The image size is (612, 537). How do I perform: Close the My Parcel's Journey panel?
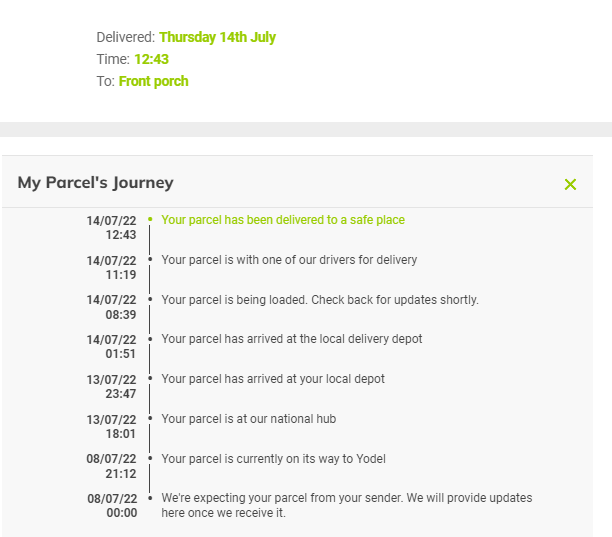[570, 184]
